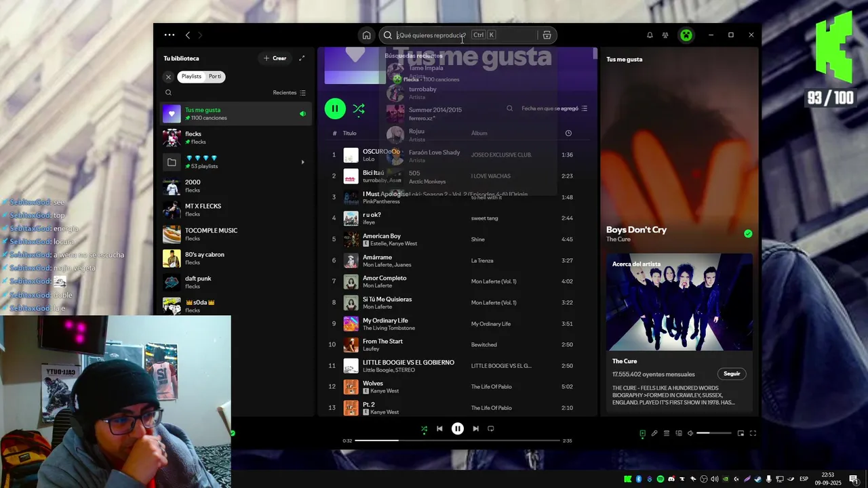Open the Kick icon in taskbar

[627, 479]
